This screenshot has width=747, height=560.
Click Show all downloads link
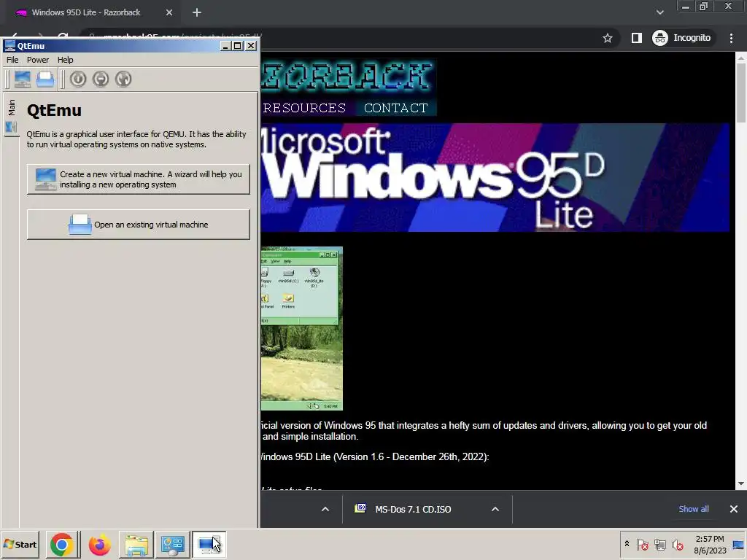694,509
